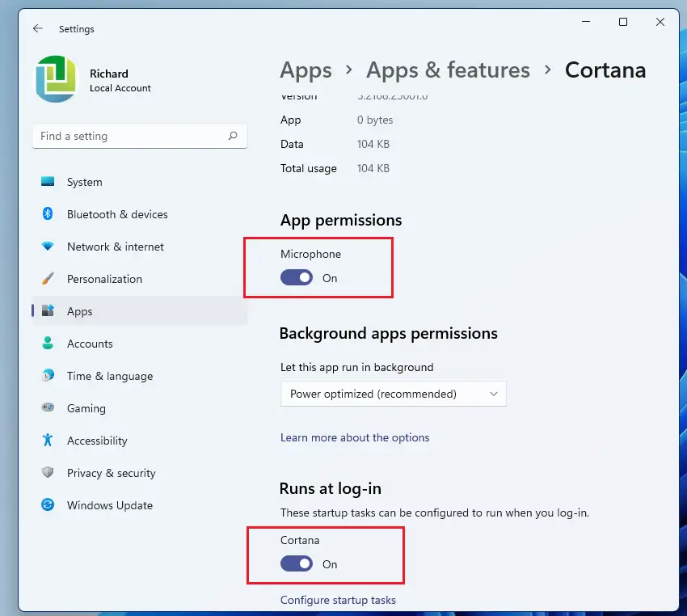This screenshot has height=616, width=687.
Task: Select the Data 104 KB value
Action: point(373,144)
